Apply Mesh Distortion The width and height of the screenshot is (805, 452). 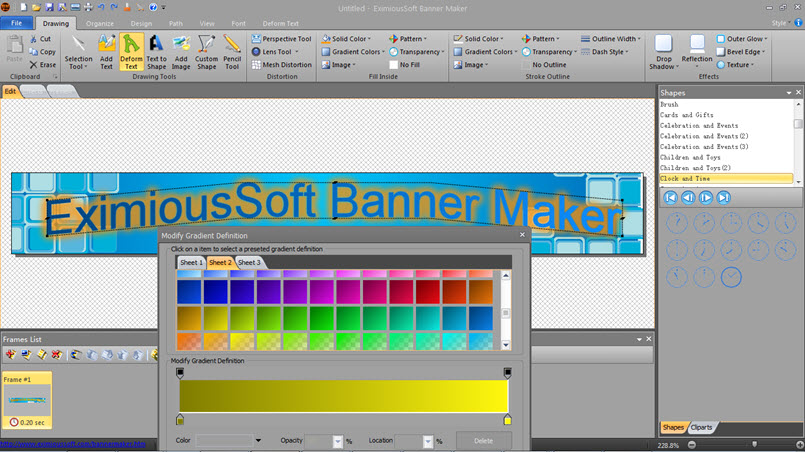click(281, 65)
